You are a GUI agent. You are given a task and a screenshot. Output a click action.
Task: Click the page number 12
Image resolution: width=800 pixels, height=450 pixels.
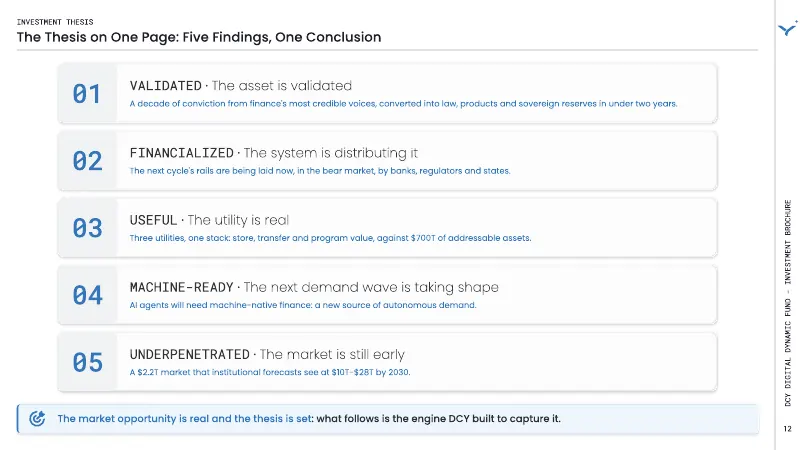(788, 429)
